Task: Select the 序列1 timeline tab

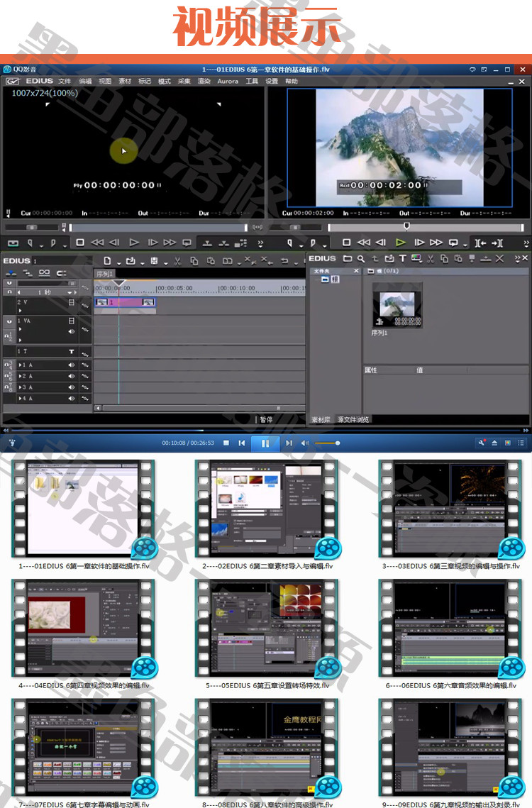Action: [104, 274]
